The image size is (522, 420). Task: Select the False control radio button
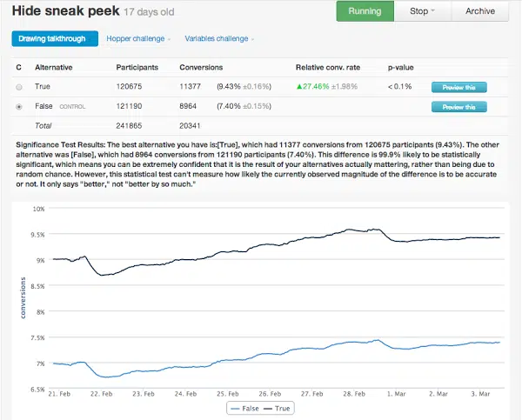click(x=19, y=107)
